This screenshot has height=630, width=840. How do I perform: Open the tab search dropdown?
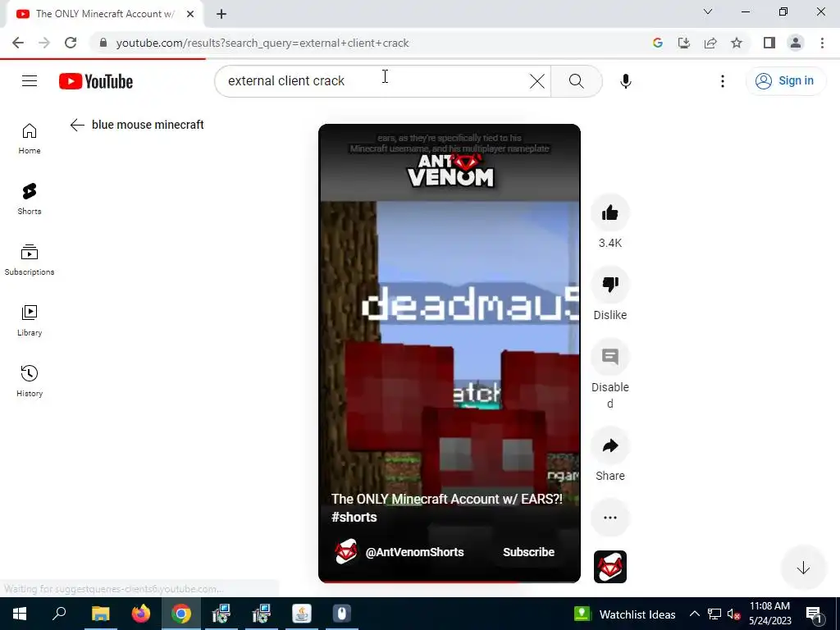[708, 11]
